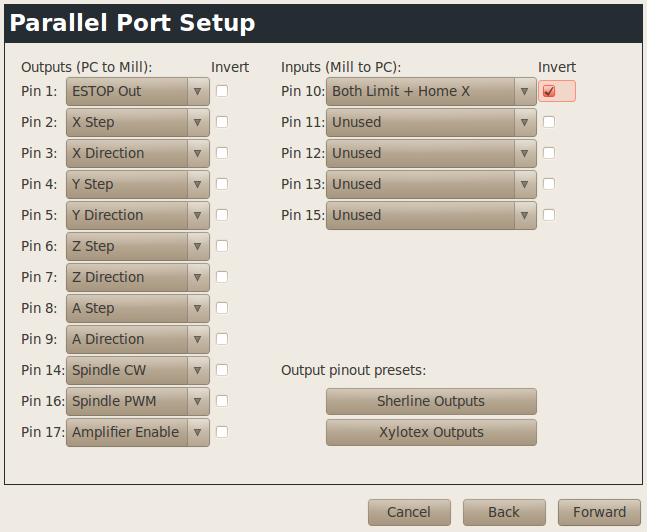Check Invert box for Pin 14 Spindle CW
Screen dimensions: 647x532
pos(222,370)
